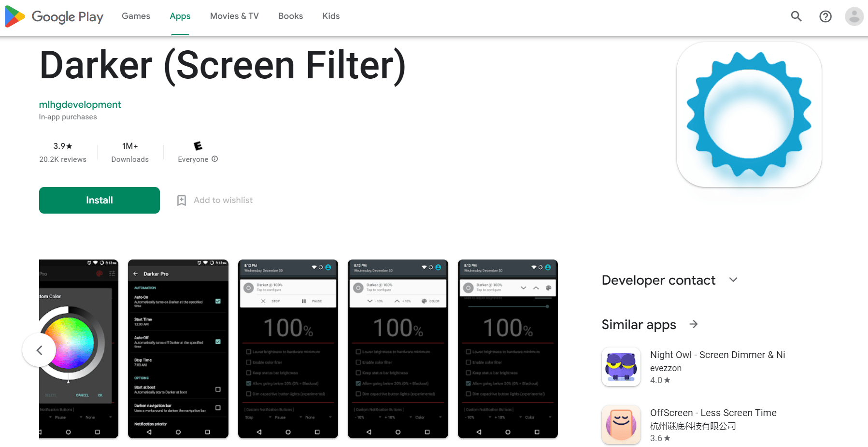Switch to the Games tab
This screenshot has height=447, width=868.
tap(136, 16)
